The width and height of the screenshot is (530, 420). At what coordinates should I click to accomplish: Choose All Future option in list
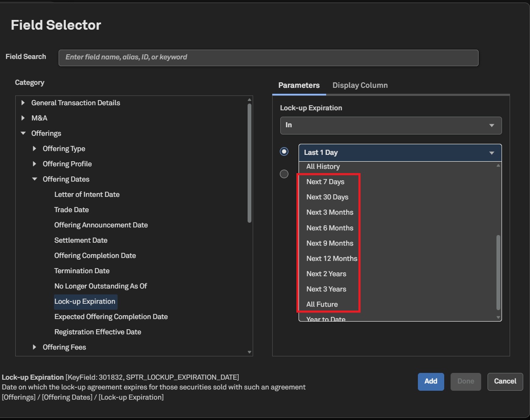pos(322,304)
